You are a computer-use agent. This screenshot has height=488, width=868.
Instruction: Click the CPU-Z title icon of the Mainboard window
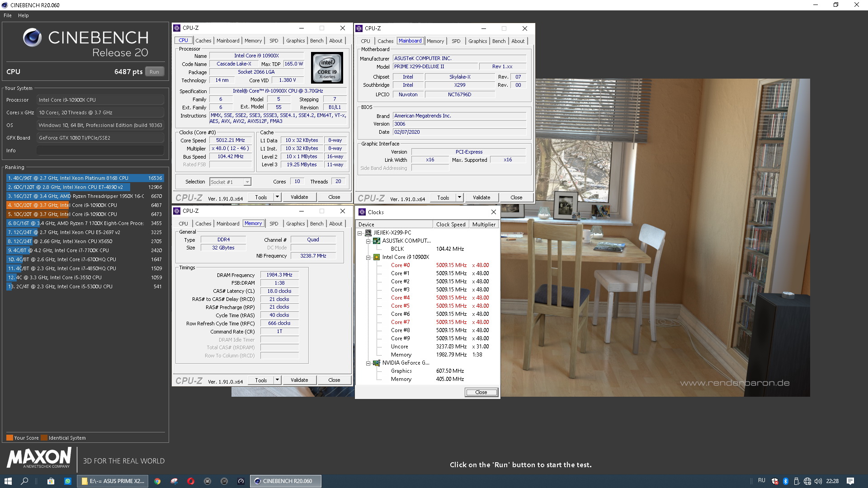point(359,28)
